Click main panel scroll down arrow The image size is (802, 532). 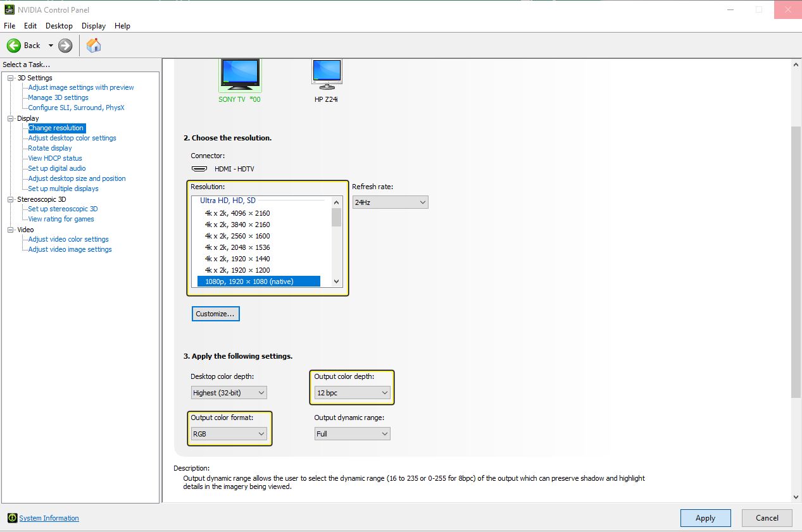pos(796,497)
